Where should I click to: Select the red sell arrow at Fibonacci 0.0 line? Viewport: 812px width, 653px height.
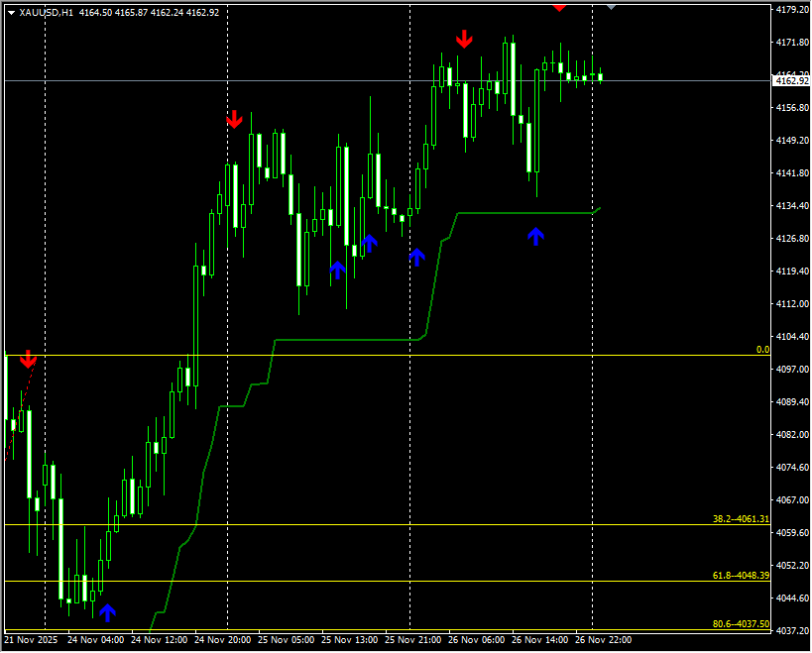point(29,359)
